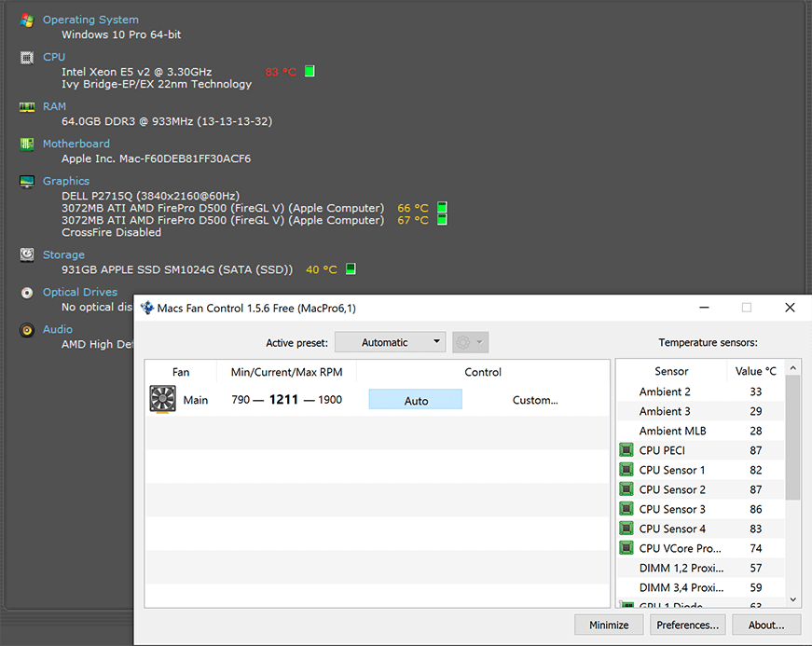812x646 pixels.
Task: Click temperature indicator beside the 67 °C reading
Action: tap(442, 219)
